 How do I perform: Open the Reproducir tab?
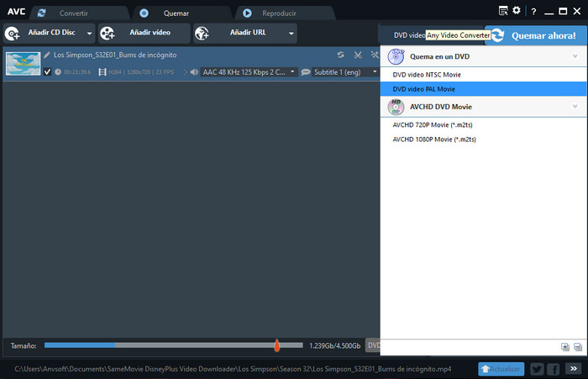coord(279,13)
